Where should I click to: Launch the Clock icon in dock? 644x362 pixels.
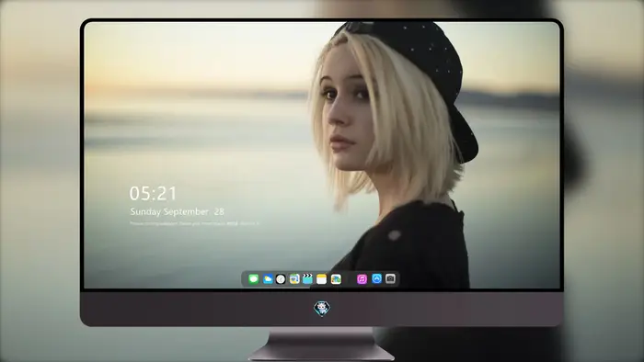point(281,279)
